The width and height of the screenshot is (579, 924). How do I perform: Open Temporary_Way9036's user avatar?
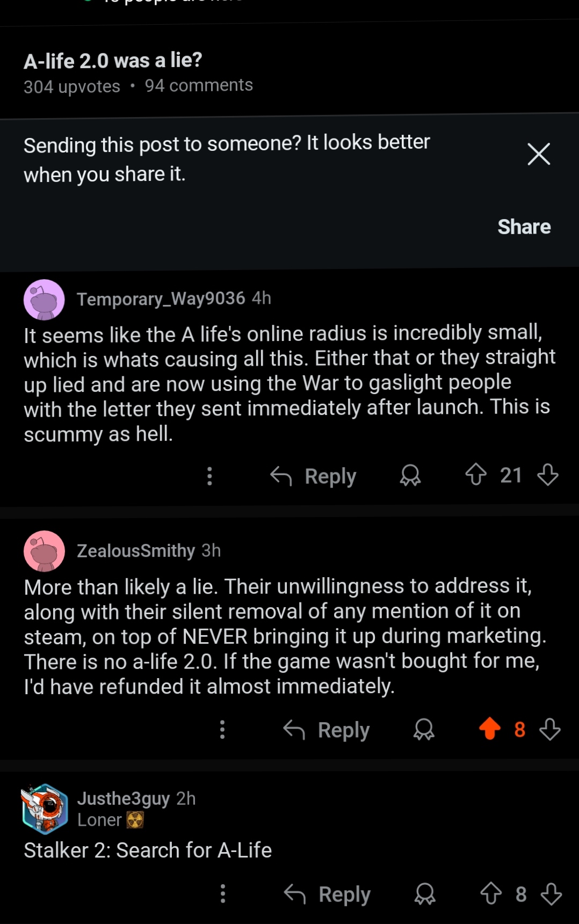point(44,300)
